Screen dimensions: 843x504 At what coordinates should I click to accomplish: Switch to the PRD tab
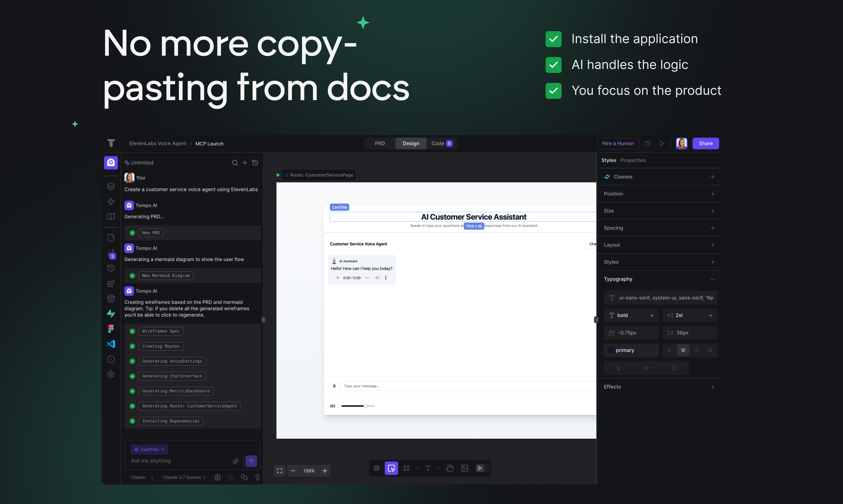(380, 143)
